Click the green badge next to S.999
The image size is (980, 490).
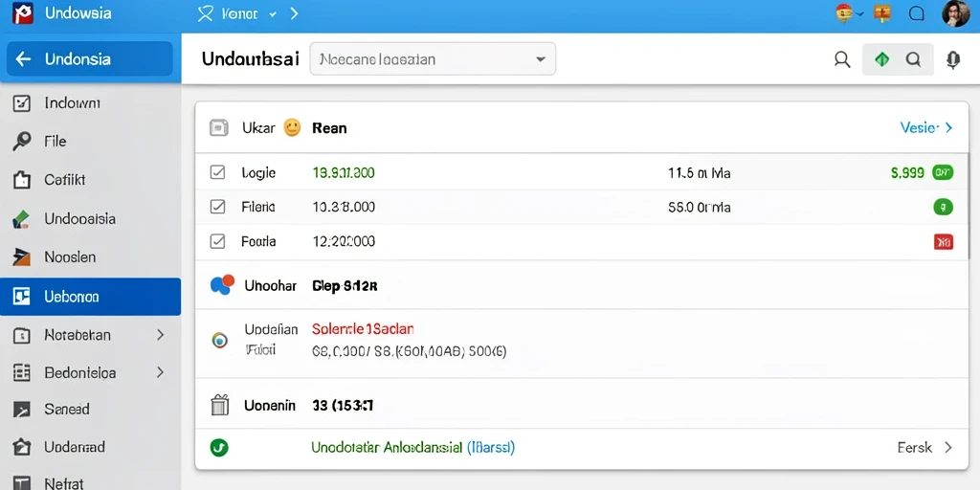click(943, 172)
